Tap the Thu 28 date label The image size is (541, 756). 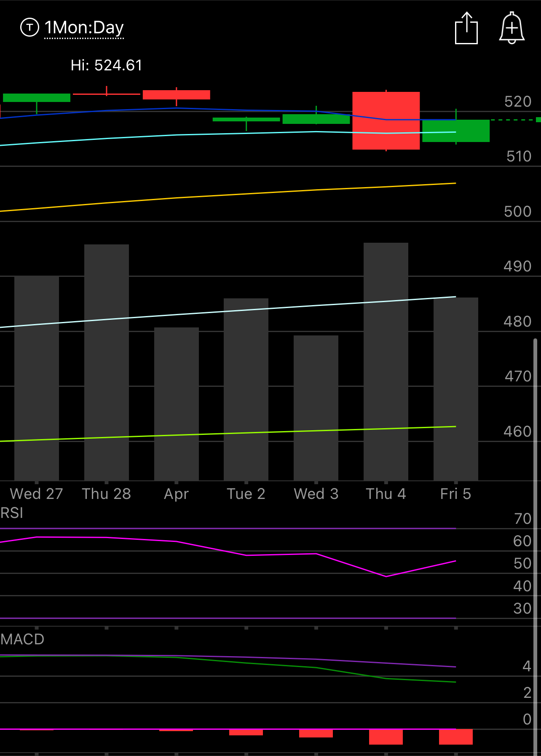tap(107, 494)
